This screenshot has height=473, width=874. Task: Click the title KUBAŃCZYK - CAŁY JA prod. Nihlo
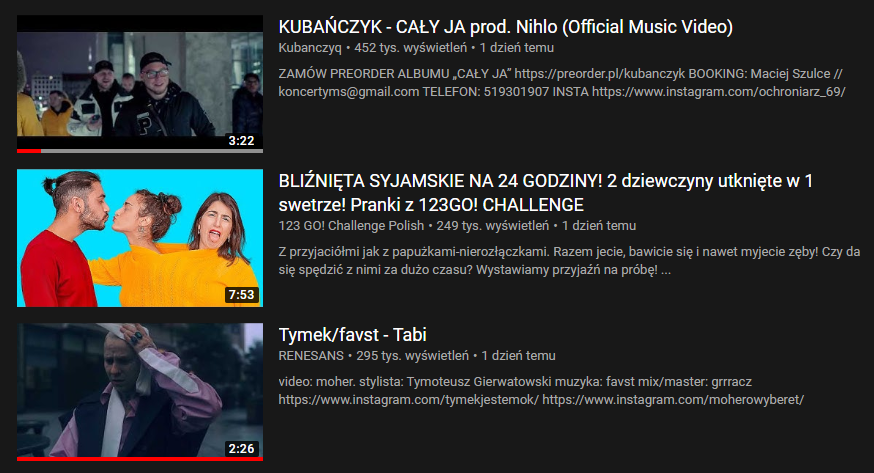(506, 27)
